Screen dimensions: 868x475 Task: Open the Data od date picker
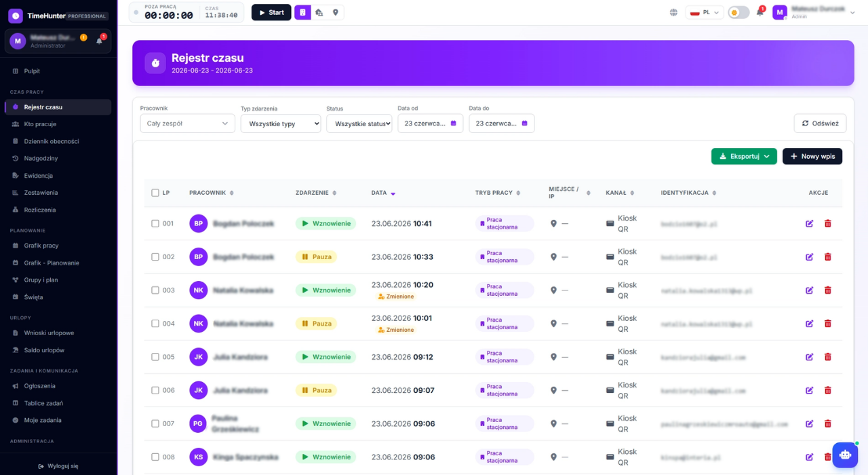tap(431, 123)
